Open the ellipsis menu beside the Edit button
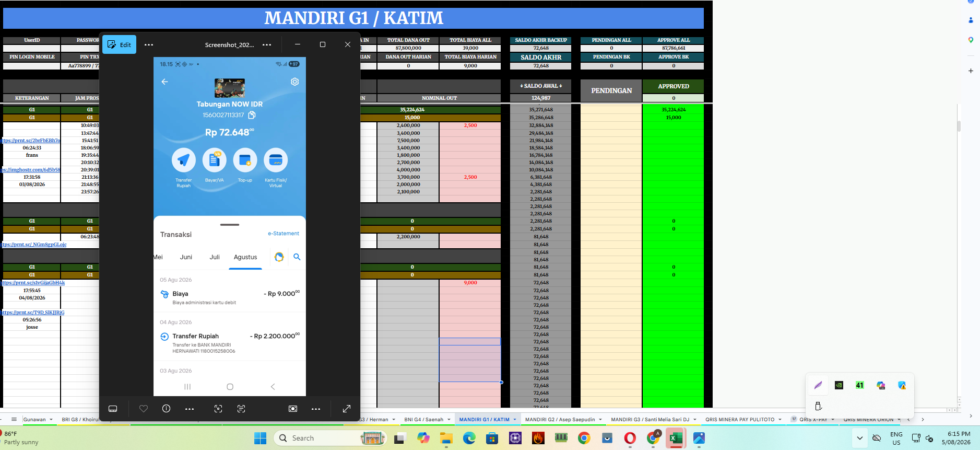Screen dimensions: 980x450 coord(149,45)
